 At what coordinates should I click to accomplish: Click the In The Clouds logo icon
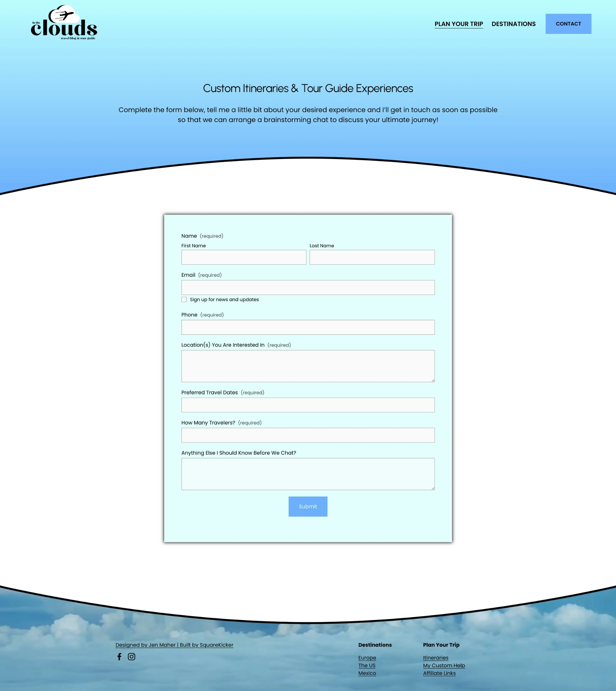pyautogui.click(x=63, y=22)
